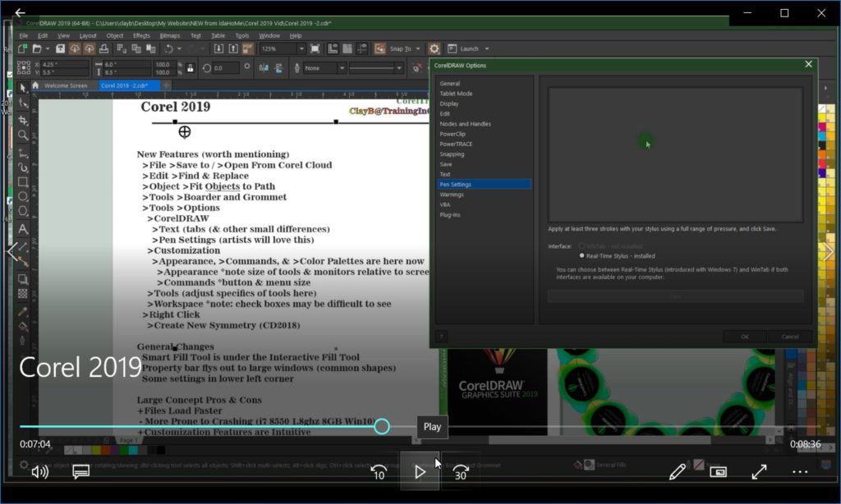This screenshot has width=841, height=504.
Task: Open the volume control
Action: pos(39,472)
